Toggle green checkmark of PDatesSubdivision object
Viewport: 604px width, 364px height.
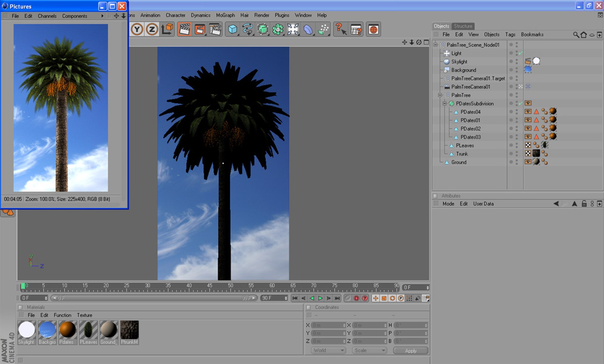521,103
